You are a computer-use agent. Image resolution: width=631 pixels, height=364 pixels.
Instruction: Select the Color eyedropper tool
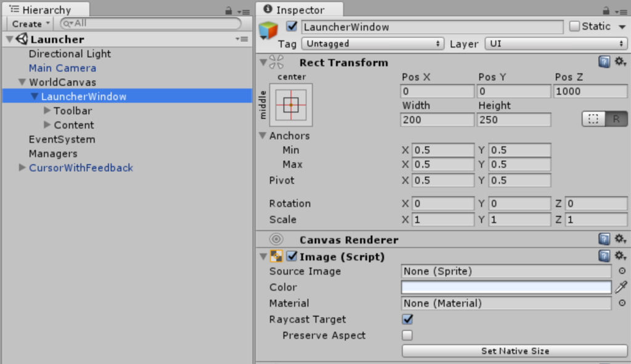point(621,287)
